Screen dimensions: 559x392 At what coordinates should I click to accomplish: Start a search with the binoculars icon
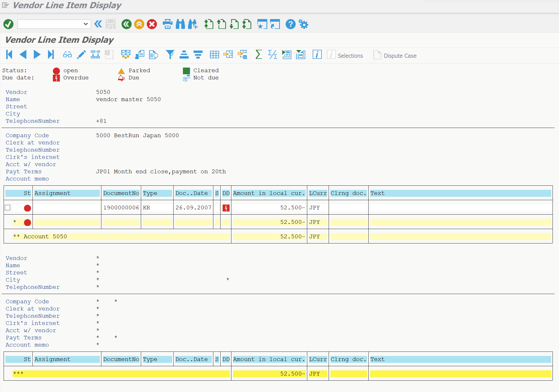click(181, 24)
